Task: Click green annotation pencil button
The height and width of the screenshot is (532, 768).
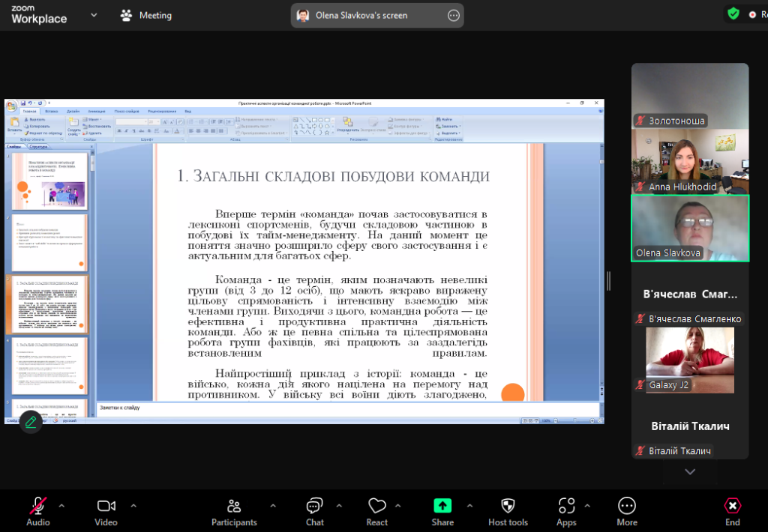Action: [x=31, y=422]
